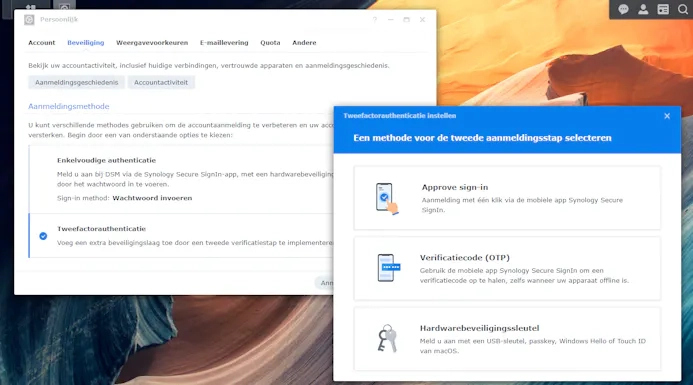Select the Verificatiecode (OTP) method
693x385 pixels.
[507, 268]
